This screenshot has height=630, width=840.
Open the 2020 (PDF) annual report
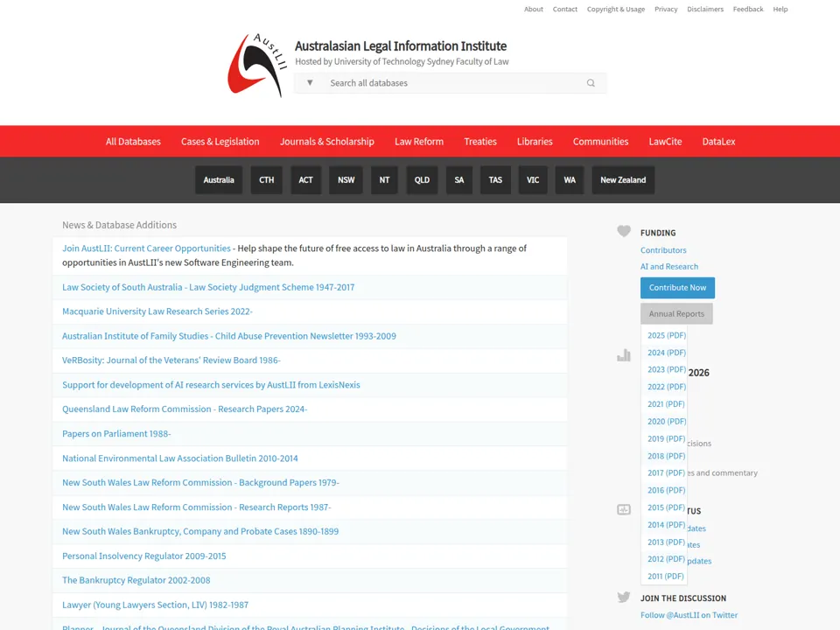(x=667, y=422)
